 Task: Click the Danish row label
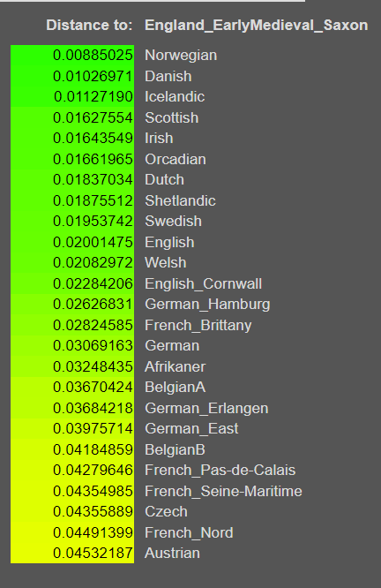click(x=168, y=76)
